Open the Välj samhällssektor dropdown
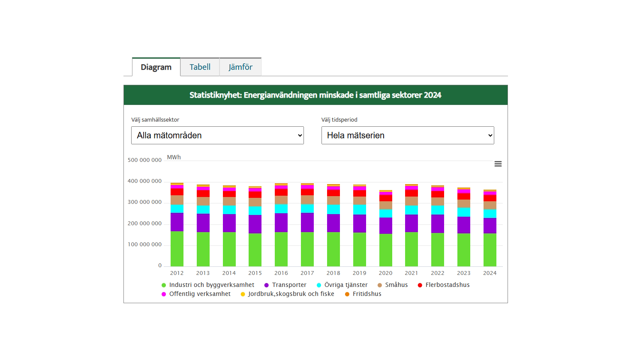 217,135
